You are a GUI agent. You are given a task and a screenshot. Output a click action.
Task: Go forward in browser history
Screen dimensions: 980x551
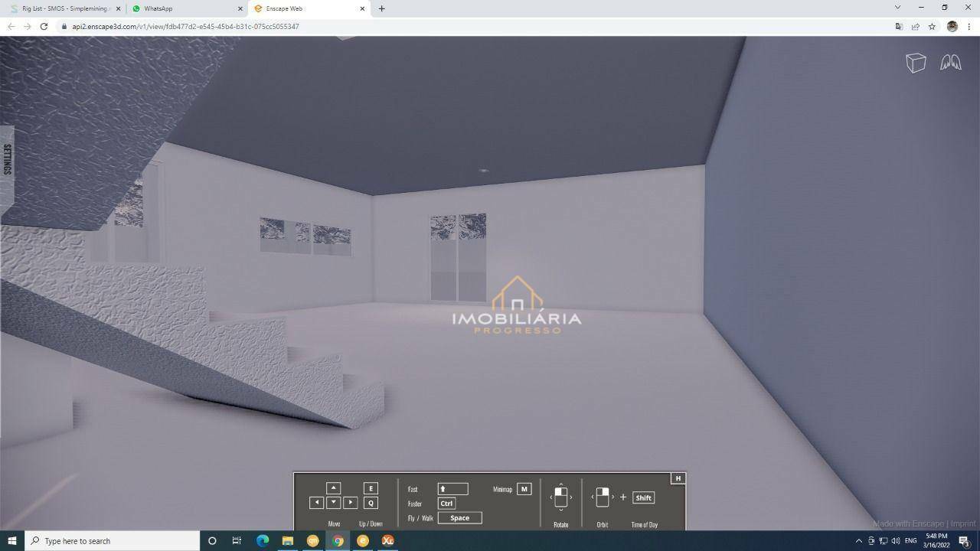28,26
